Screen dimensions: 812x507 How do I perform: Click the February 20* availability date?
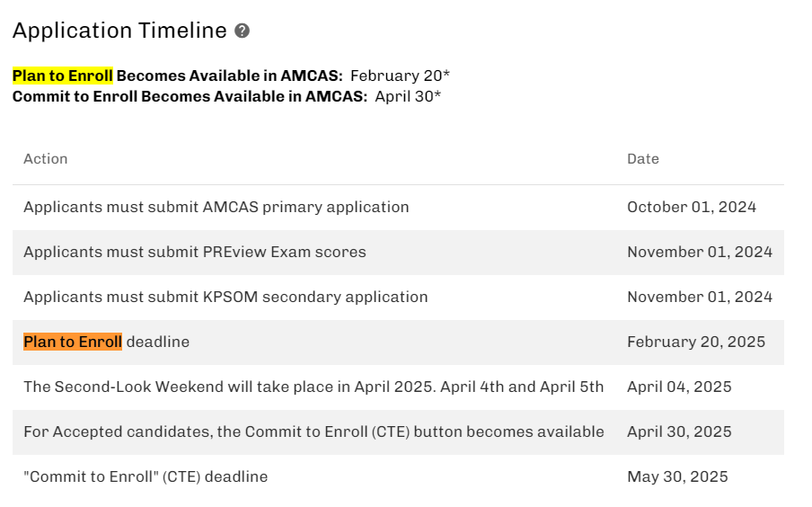click(x=400, y=76)
